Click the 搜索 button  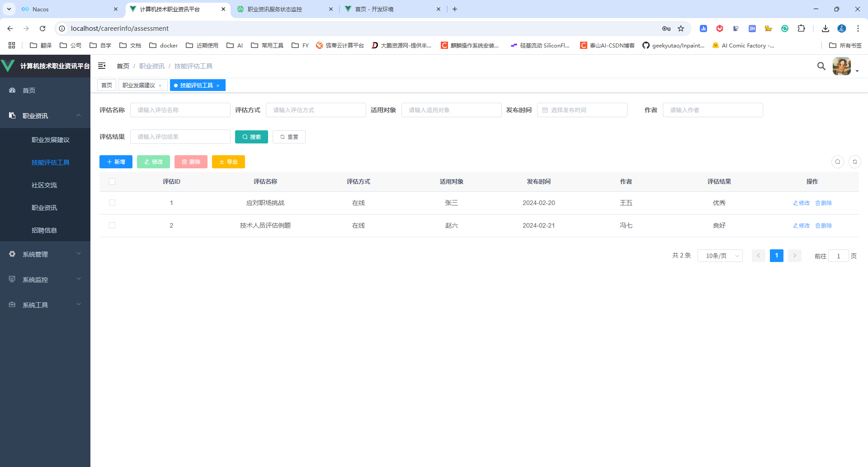click(251, 137)
